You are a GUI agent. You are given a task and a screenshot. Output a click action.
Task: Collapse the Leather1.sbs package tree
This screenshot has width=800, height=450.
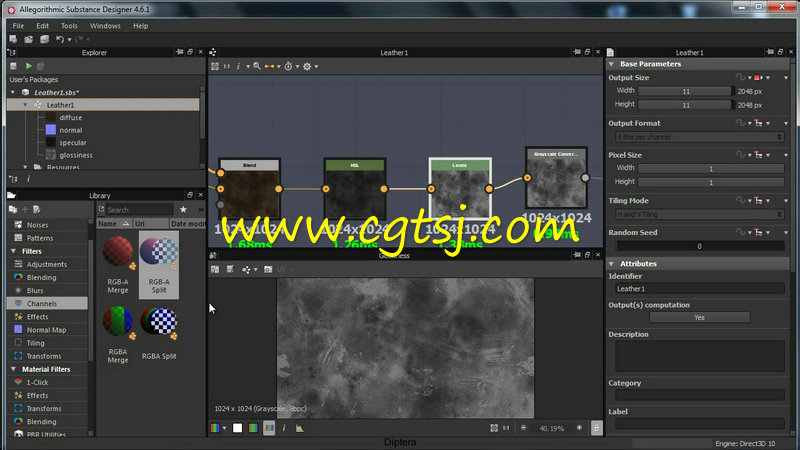13,92
